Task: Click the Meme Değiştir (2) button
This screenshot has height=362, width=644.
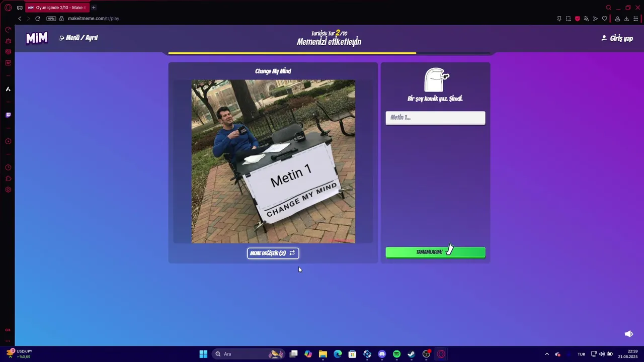Action: coord(273,253)
